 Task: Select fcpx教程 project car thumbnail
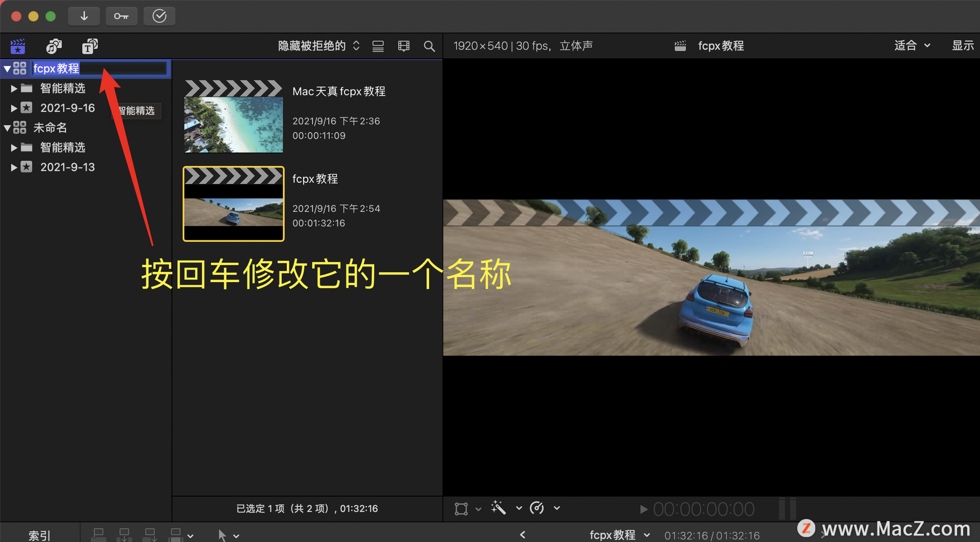click(233, 204)
